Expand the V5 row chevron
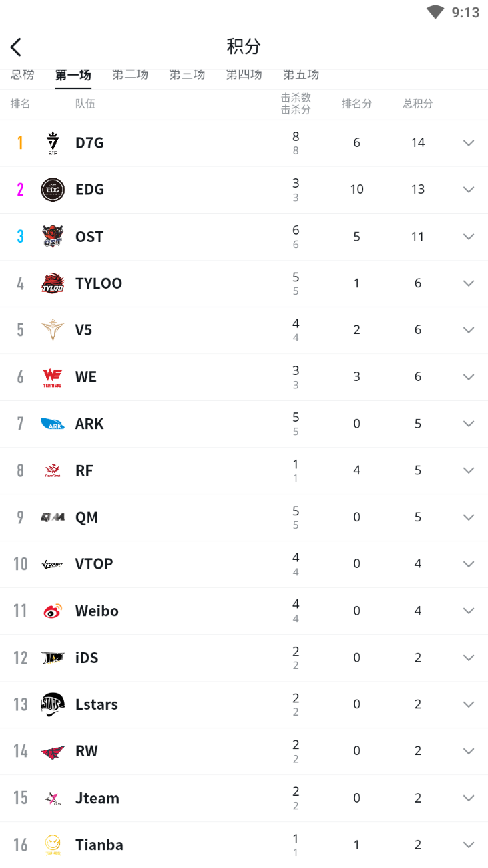Image resolution: width=488 pixels, height=868 pixels. point(469,330)
